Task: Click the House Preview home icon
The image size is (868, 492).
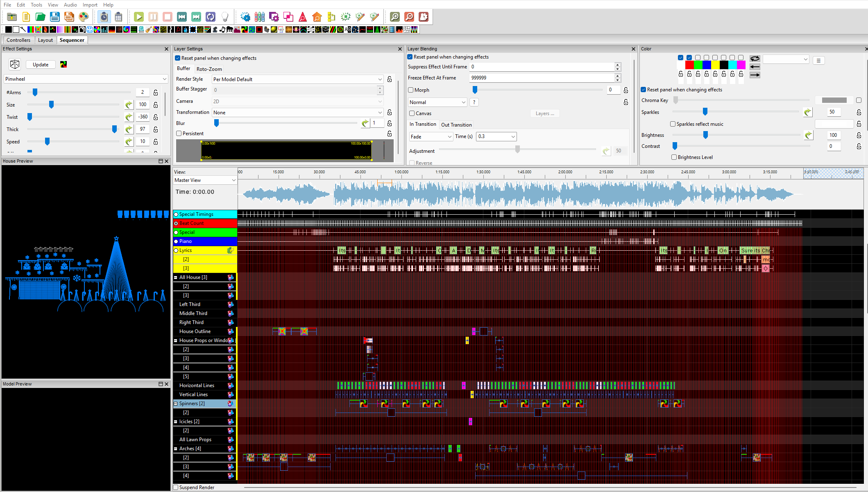Action: [x=317, y=17]
